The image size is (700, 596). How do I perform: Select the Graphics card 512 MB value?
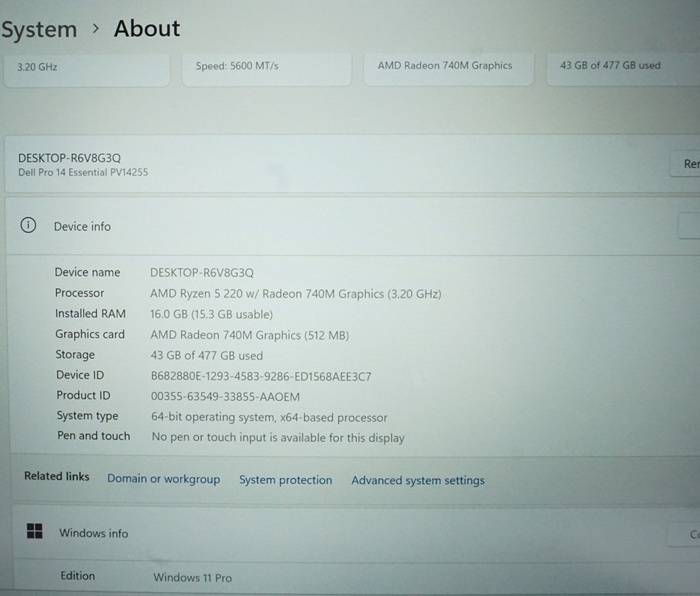click(x=250, y=335)
